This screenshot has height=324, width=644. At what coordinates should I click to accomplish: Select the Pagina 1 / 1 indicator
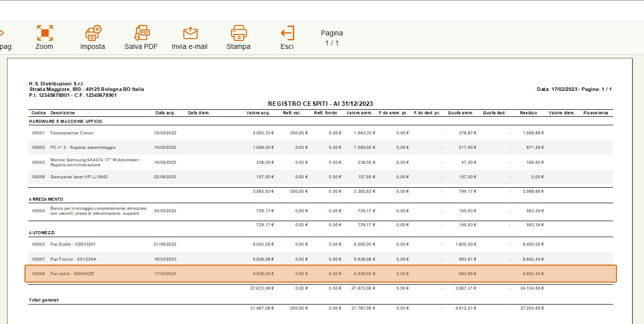332,38
